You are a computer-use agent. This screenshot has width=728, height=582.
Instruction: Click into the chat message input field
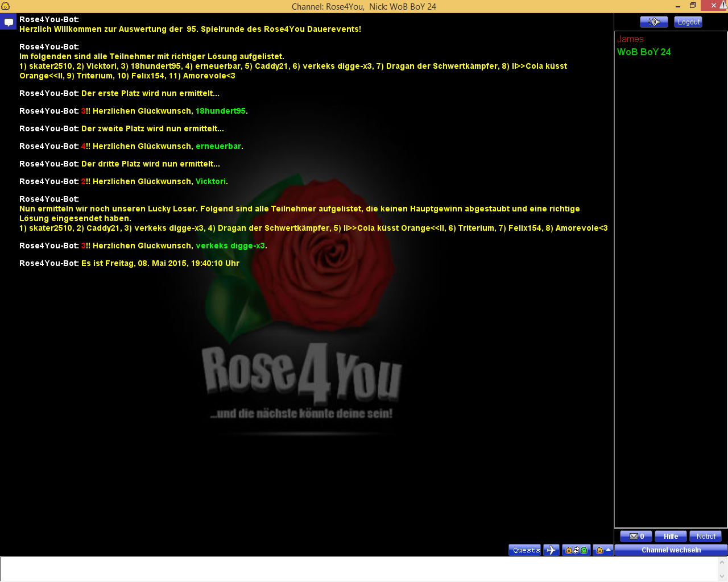point(358,568)
